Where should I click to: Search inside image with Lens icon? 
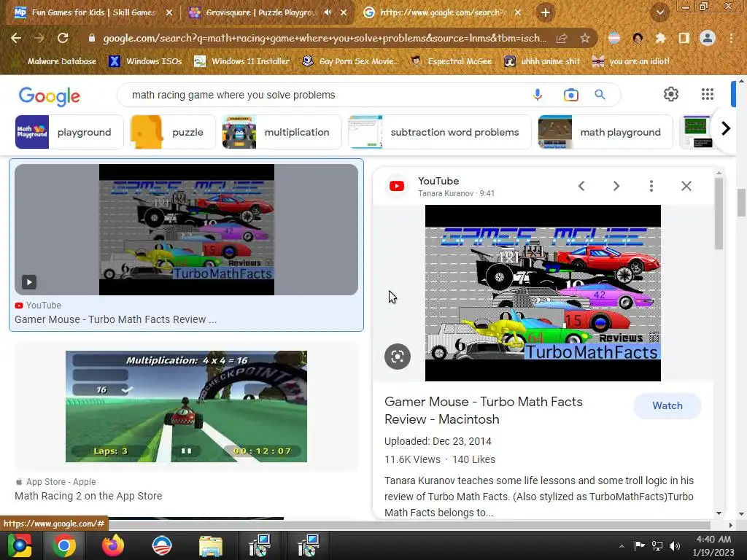398,356
